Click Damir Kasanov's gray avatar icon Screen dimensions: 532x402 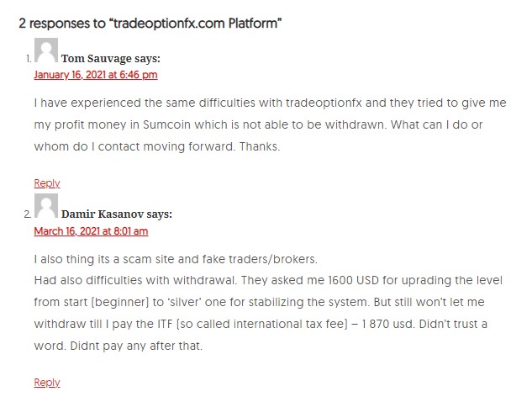tap(46, 206)
